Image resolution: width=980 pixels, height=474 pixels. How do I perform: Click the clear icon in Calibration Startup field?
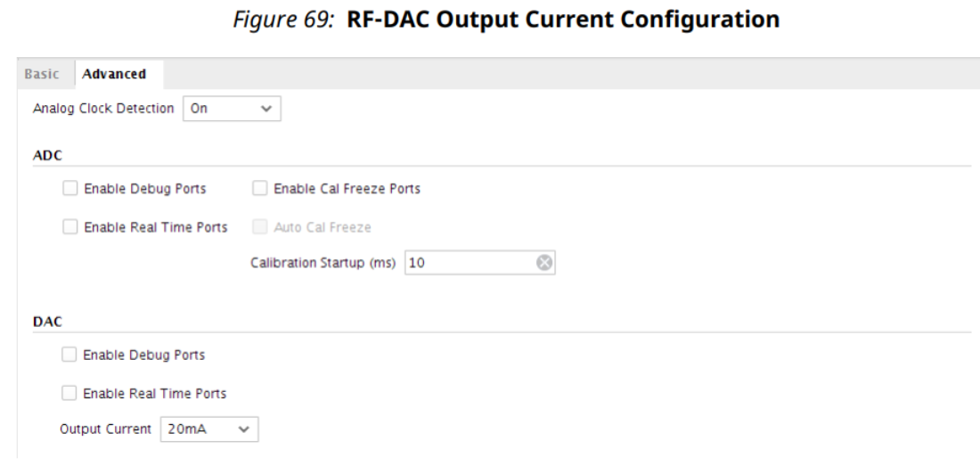tap(543, 264)
